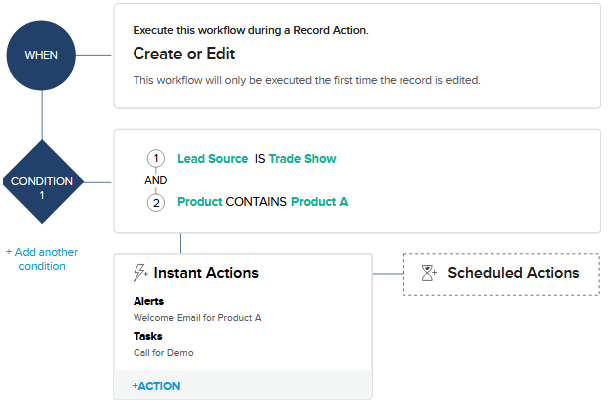The width and height of the screenshot is (613, 412).
Task: Click the Instant Actions heading
Action: [x=206, y=273]
